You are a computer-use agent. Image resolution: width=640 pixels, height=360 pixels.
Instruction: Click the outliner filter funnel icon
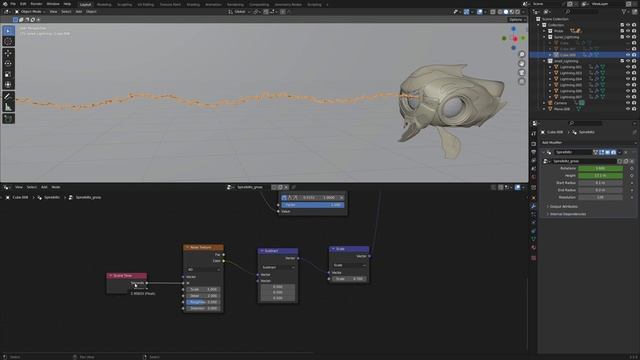[x=624, y=12]
